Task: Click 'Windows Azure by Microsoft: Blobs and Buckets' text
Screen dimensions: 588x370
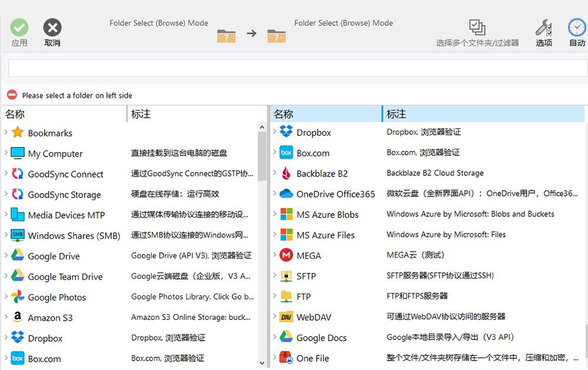Action: coord(470,214)
